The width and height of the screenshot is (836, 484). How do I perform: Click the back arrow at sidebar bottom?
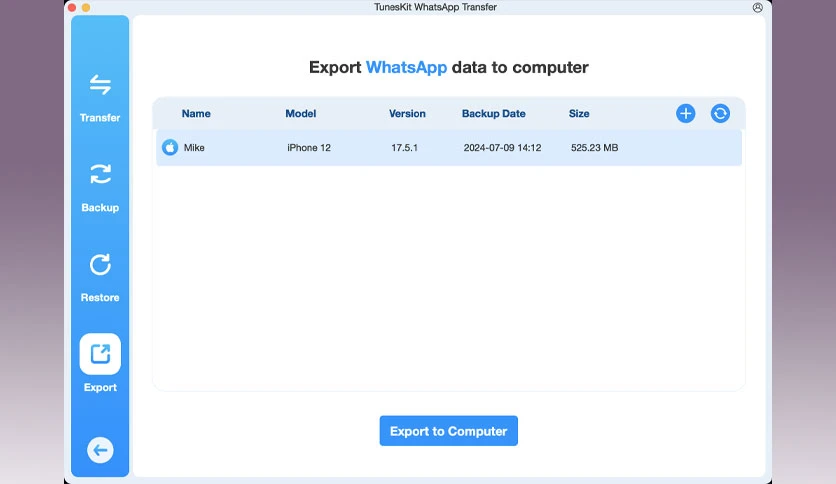tap(100, 450)
